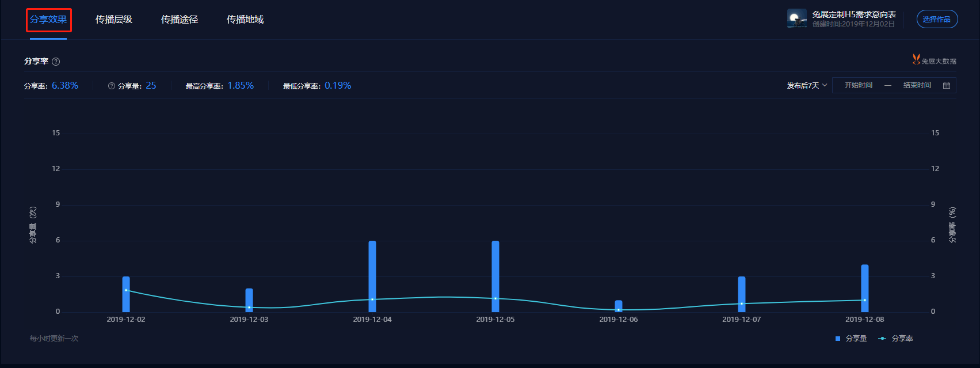The width and height of the screenshot is (980, 368).
Task: Toggle the 分享量 legend square
Action: (x=838, y=339)
